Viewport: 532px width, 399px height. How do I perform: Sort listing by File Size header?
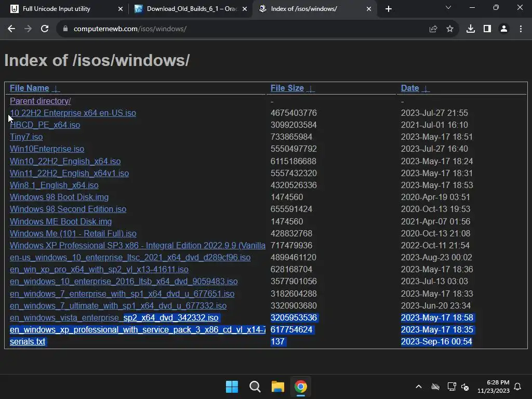(x=287, y=88)
